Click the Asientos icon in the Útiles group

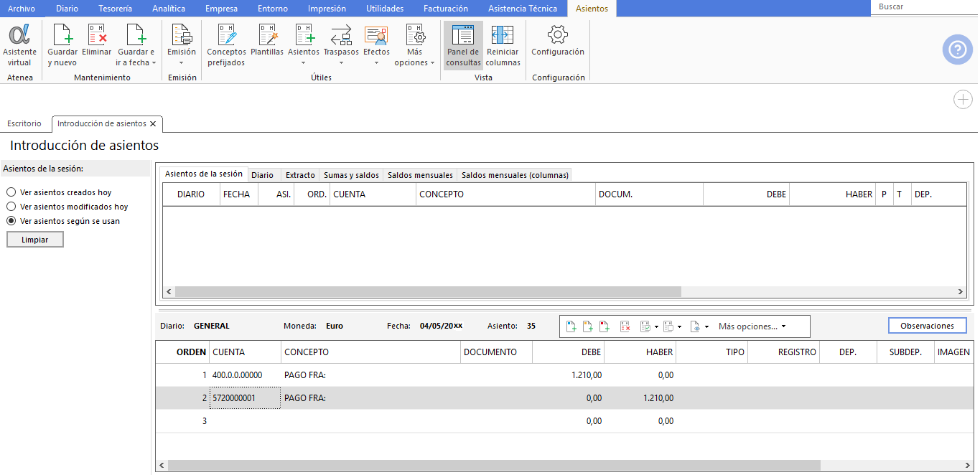304,35
